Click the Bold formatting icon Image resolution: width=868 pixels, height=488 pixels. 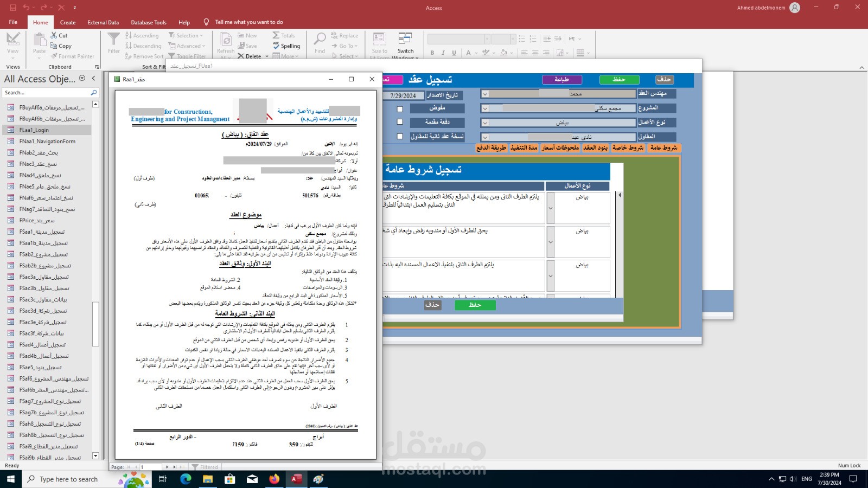tap(432, 53)
